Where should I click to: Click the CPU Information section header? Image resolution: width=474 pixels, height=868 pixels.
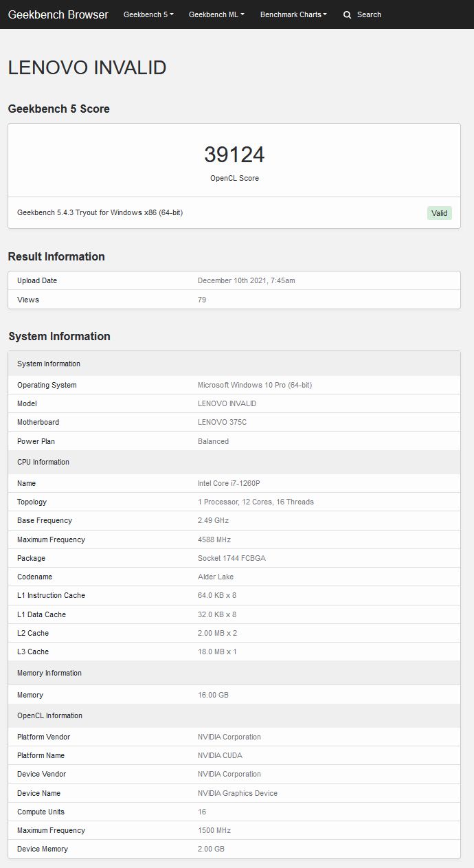[x=43, y=462]
